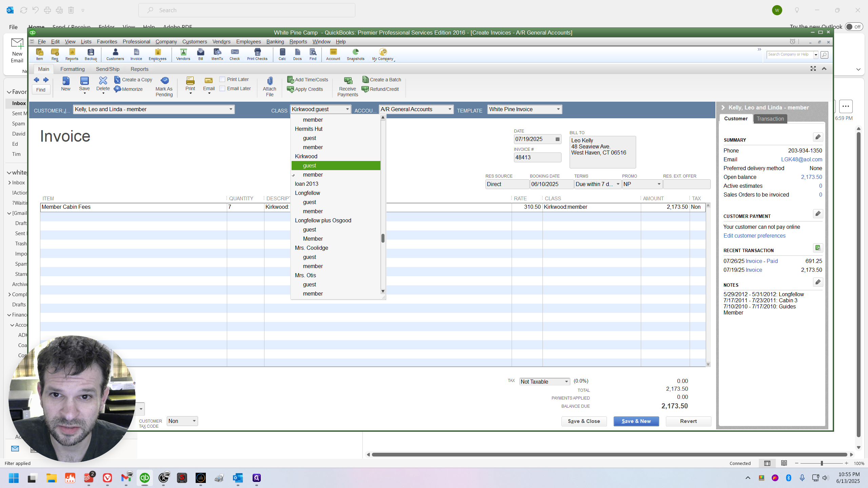Screen dimensions: 868x488
Task: Click the LGK48@aol.com email link
Action: [x=802, y=159]
